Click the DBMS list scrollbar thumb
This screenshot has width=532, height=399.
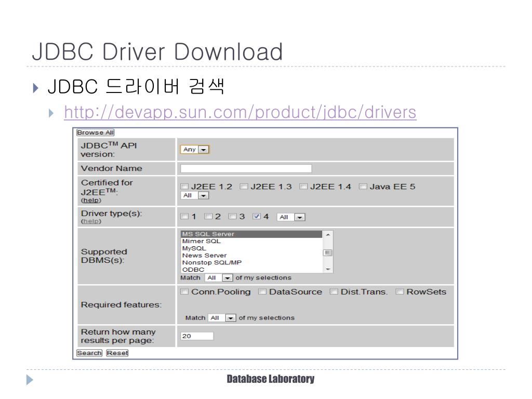click(x=328, y=253)
